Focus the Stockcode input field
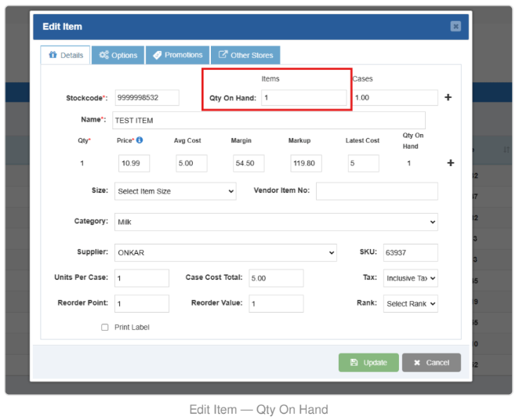 click(x=147, y=98)
